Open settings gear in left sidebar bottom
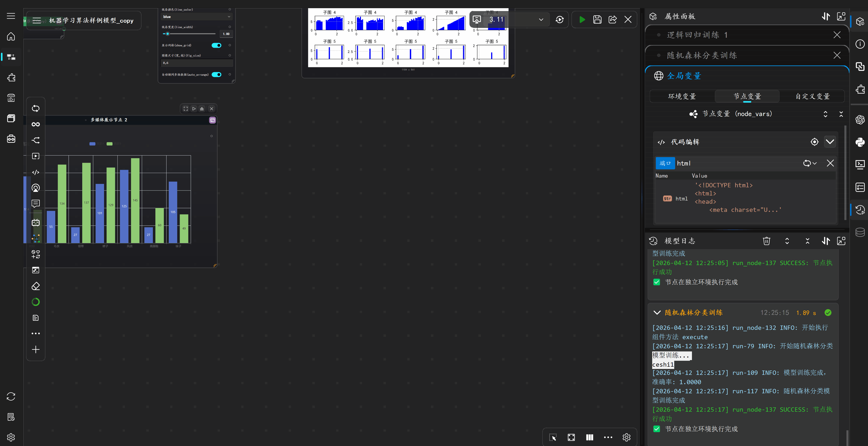Viewport: 868px width, 446px height. point(11,437)
